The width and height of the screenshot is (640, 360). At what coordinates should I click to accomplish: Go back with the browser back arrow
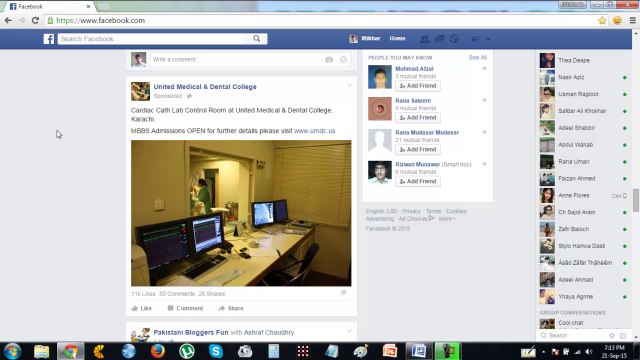(8, 20)
